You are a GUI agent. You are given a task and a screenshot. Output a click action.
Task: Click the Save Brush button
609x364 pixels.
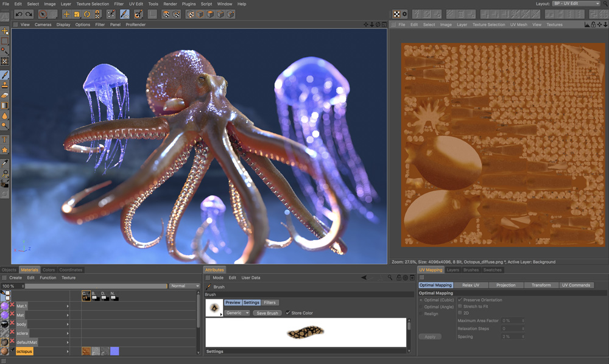267,313
